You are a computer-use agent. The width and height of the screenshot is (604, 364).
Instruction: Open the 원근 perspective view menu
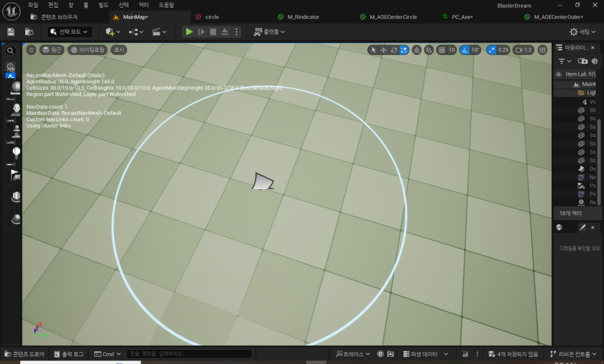tap(52, 50)
